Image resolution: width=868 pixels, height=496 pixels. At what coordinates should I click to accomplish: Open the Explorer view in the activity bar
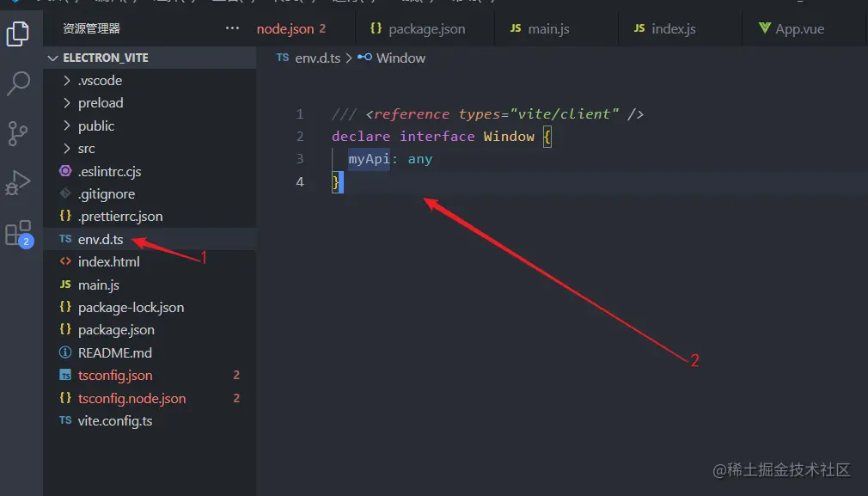coord(18,34)
